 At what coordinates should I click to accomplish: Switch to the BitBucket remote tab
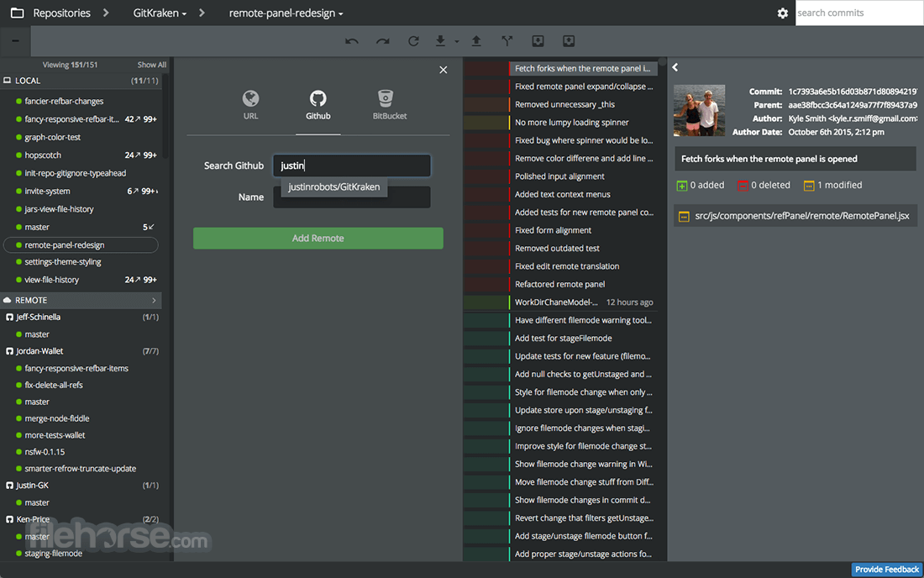tap(390, 106)
